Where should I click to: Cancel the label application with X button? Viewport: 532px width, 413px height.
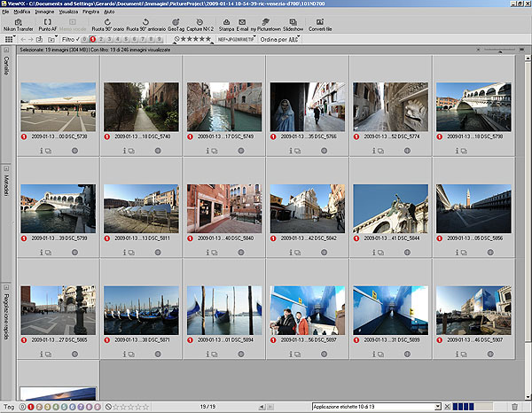pyautogui.click(x=447, y=407)
